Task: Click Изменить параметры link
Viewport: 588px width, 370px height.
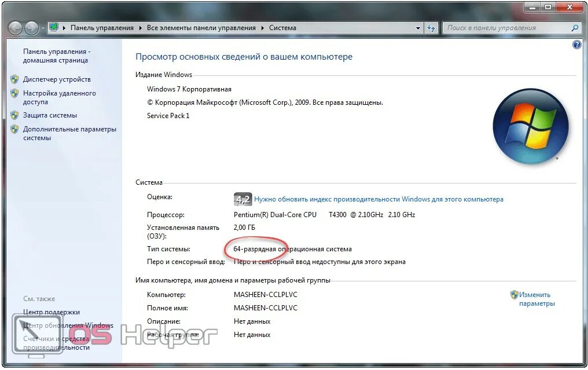Action: point(536,299)
